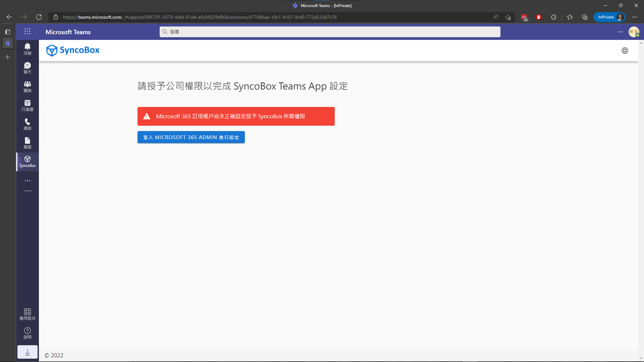The height and width of the screenshot is (362, 644).
Task: Open Teams settings and more ellipsis
Action: click(620, 32)
